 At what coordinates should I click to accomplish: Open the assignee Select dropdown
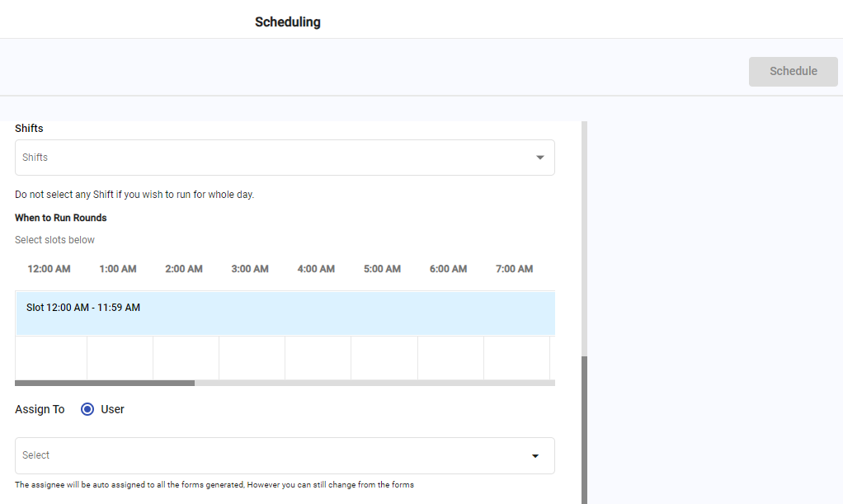click(x=272, y=455)
